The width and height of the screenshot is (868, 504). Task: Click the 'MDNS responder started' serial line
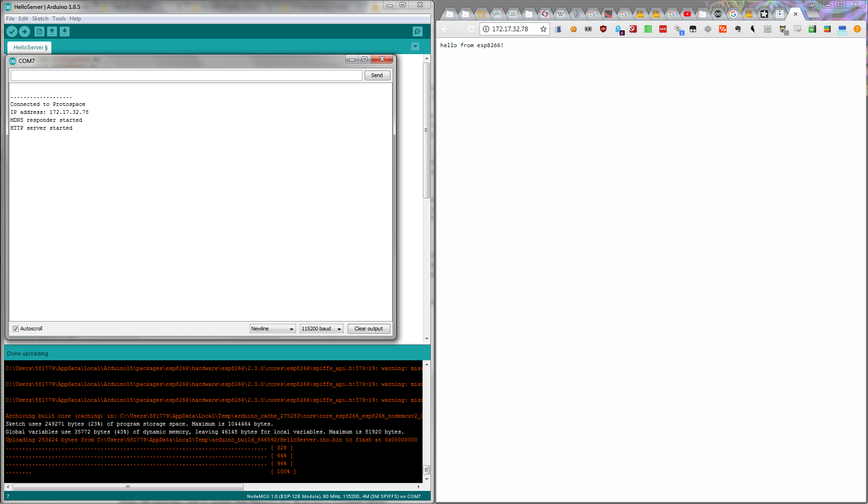pyautogui.click(x=46, y=120)
